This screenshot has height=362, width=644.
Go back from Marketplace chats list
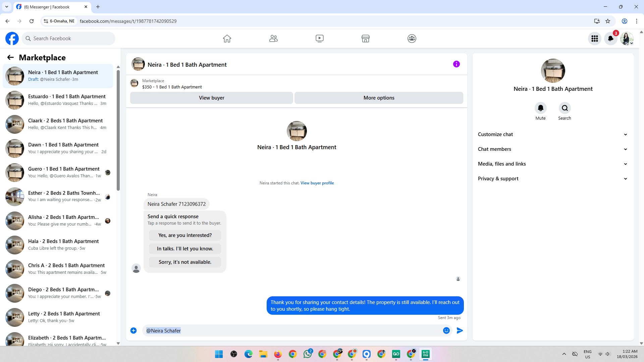10,57
